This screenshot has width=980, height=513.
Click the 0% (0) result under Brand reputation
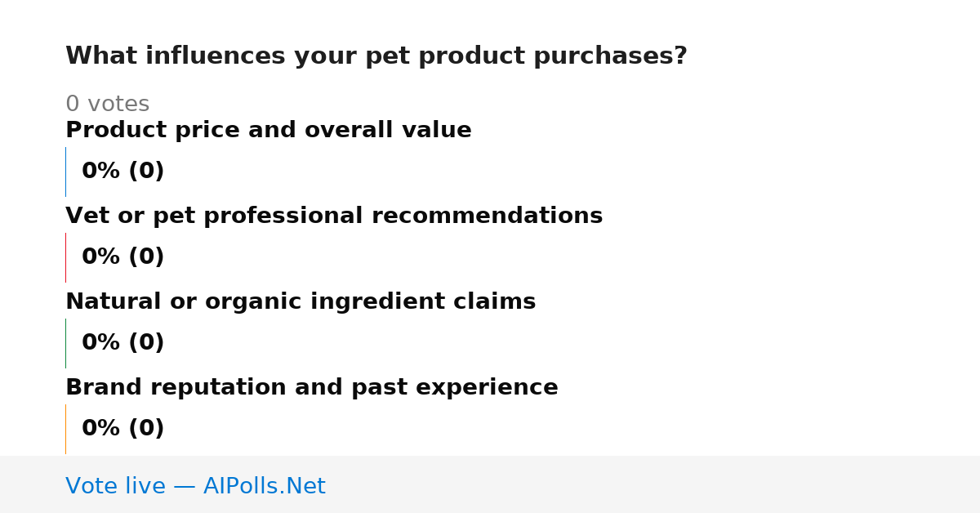tap(123, 429)
